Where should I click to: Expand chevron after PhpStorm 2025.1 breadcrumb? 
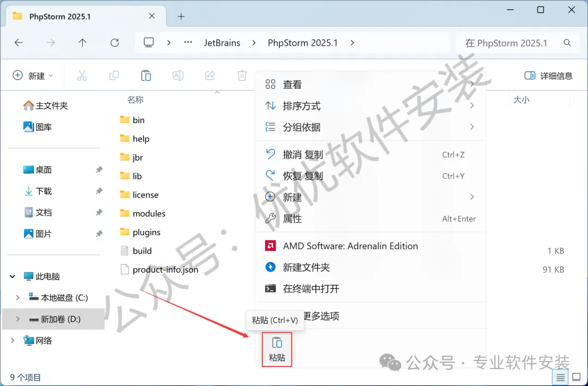pyautogui.click(x=352, y=43)
